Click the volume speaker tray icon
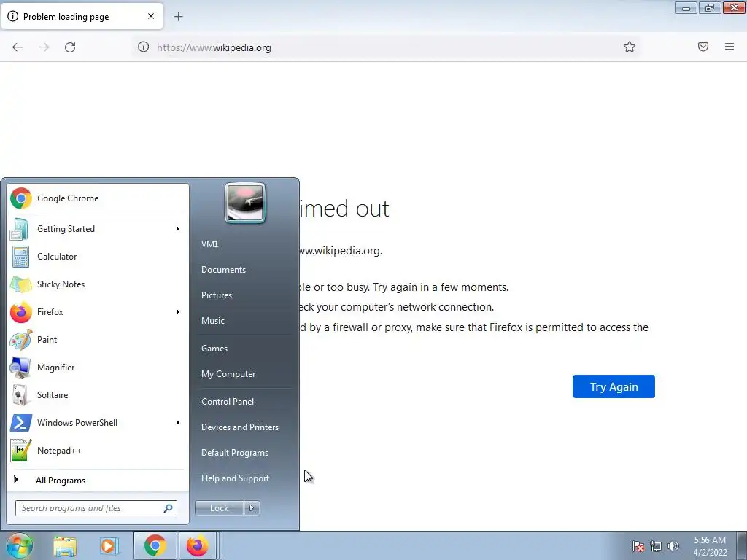This screenshot has width=747, height=560. click(673, 546)
